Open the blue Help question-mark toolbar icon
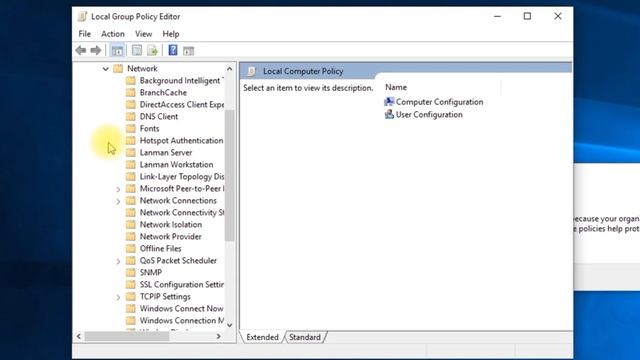 click(x=173, y=50)
